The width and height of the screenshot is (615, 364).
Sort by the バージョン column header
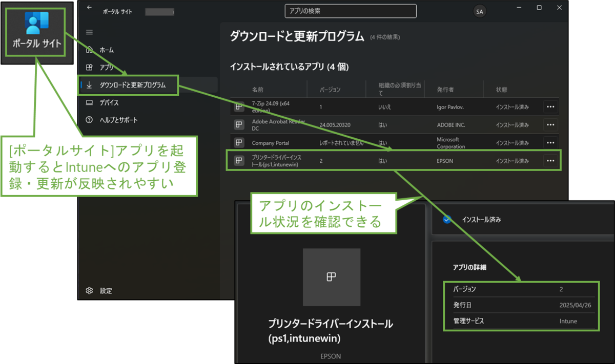(330, 90)
